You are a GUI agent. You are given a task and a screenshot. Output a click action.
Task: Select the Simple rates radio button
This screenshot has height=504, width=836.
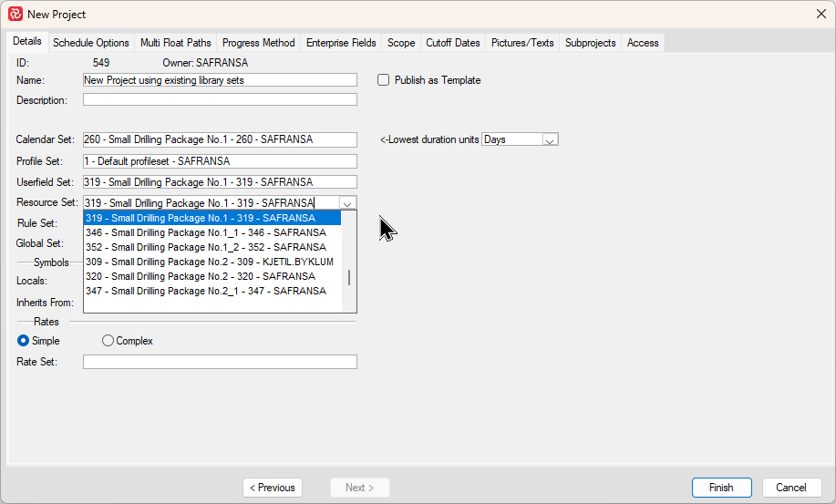tap(24, 341)
